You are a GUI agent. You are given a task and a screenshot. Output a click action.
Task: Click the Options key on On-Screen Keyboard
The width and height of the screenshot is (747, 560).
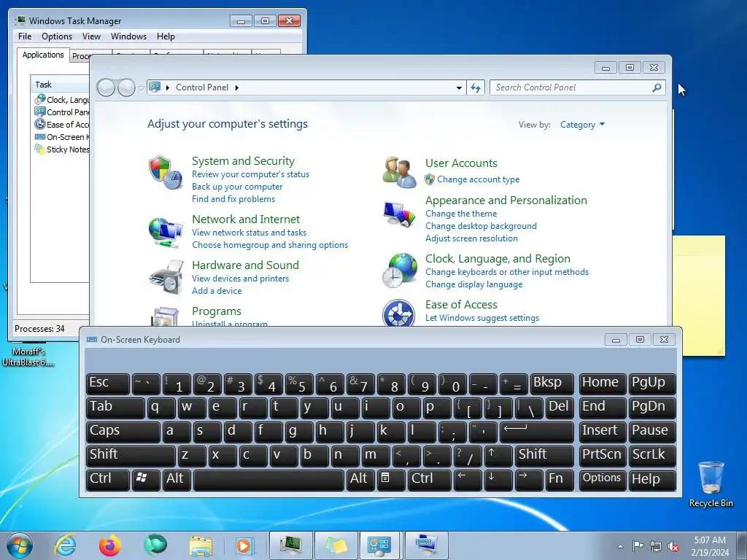click(602, 479)
